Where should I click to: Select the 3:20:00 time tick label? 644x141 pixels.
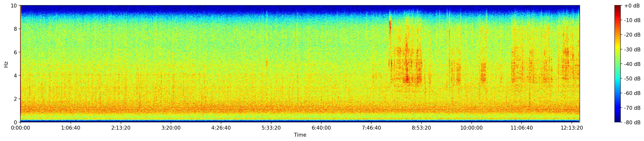click(x=171, y=128)
